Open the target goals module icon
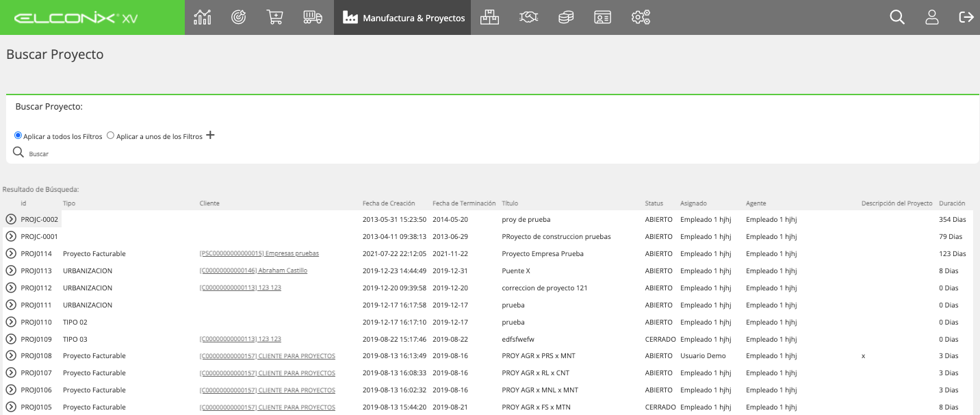Screen dimensions: 980x415 point(238,17)
